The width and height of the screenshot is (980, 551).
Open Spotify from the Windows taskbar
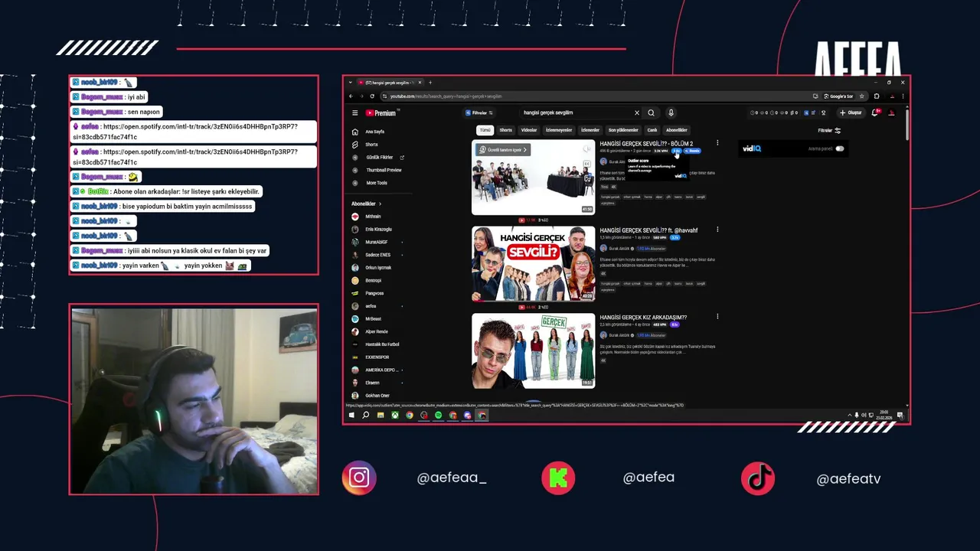(x=438, y=416)
